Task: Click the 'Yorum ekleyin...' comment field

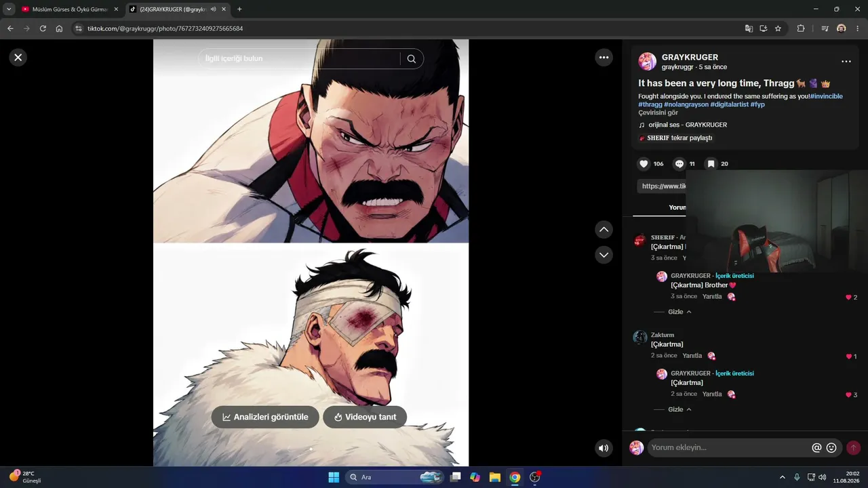Action: click(729, 447)
